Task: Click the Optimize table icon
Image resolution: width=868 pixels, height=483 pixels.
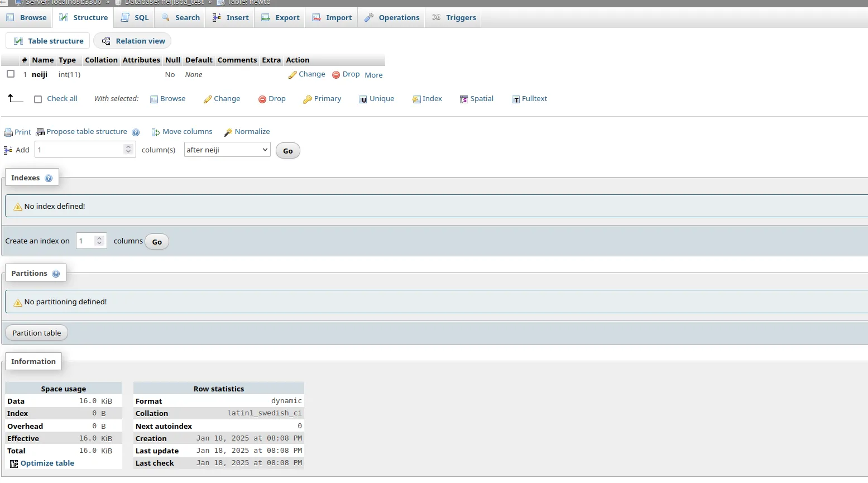Action: 14,464
